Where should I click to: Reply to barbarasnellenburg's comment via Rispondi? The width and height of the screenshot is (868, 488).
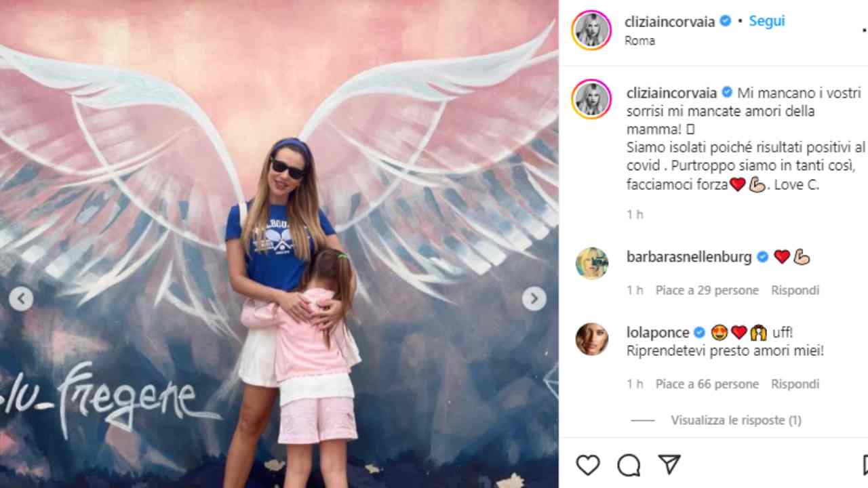pos(795,290)
